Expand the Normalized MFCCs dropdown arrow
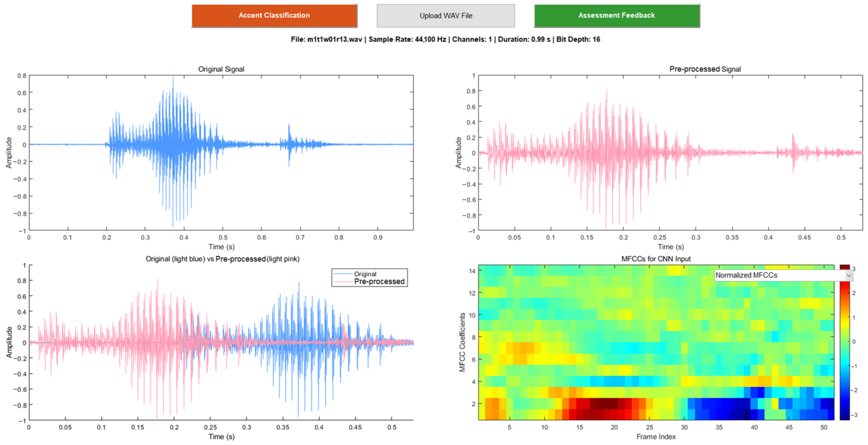The height and width of the screenshot is (445, 868). [849, 275]
